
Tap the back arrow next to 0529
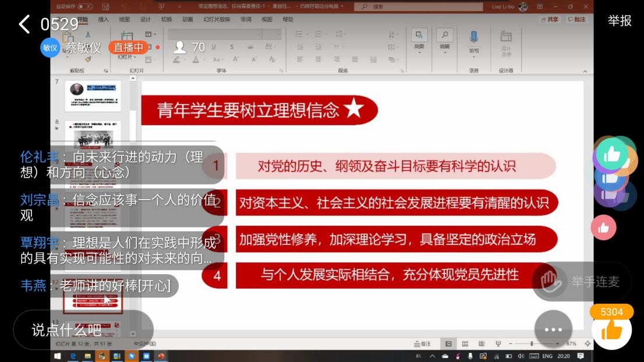coord(24,24)
